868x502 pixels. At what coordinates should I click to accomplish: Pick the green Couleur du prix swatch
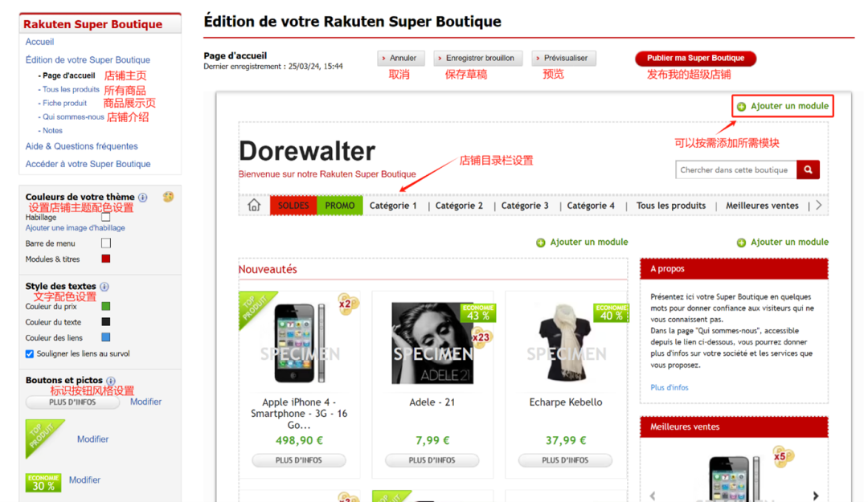pos(106,306)
